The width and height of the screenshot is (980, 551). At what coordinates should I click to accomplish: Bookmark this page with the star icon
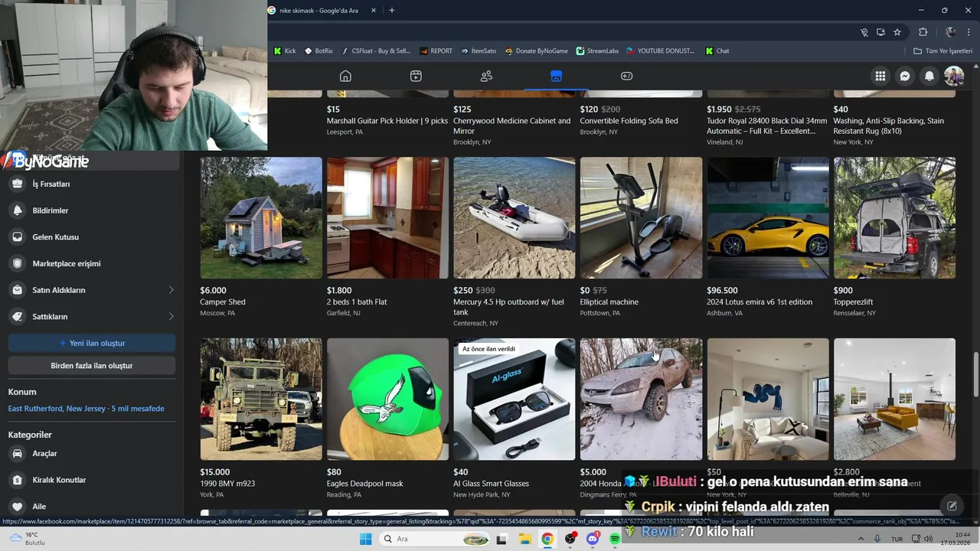coord(897,32)
